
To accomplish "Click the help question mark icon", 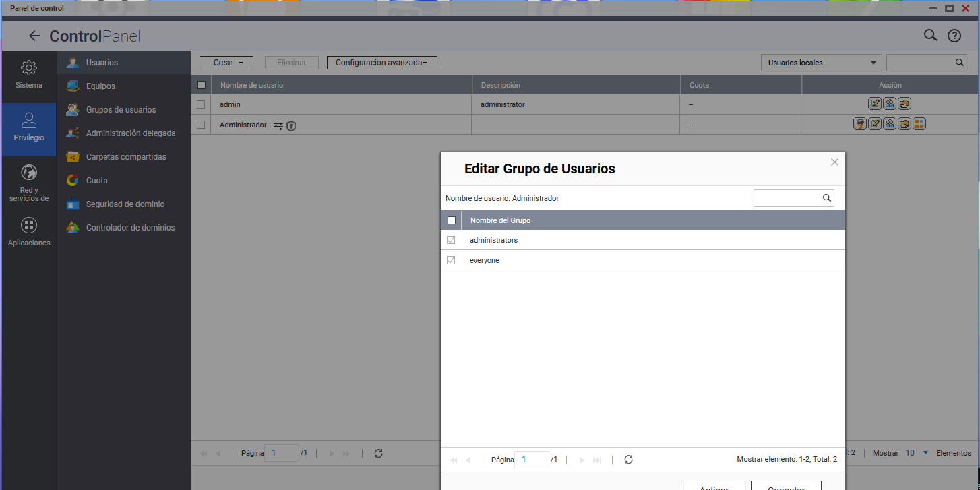I will (x=954, y=36).
